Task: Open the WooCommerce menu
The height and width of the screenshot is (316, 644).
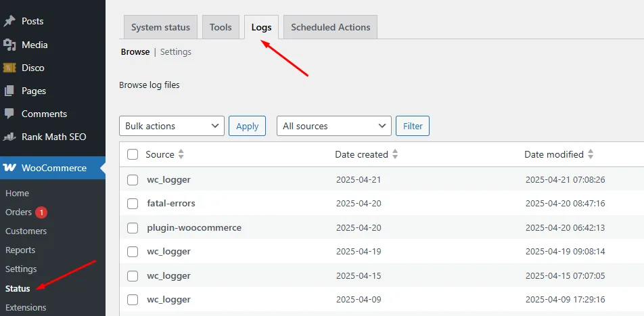Action: tap(53, 168)
